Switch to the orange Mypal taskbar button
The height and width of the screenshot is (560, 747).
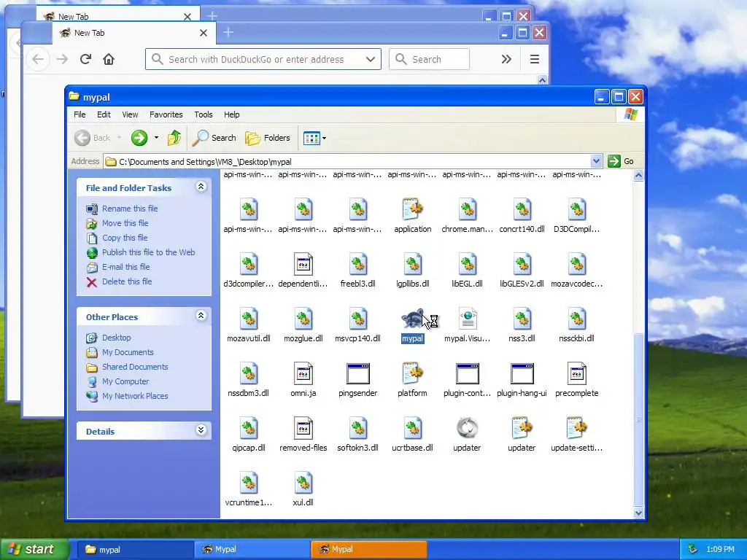click(368, 550)
